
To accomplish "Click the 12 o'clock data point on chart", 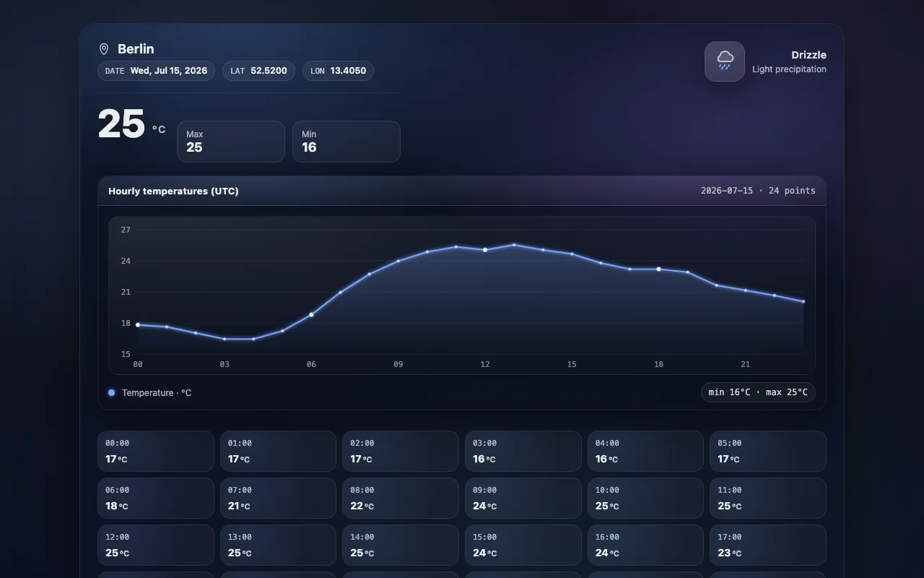I will (x=485, y=250).
